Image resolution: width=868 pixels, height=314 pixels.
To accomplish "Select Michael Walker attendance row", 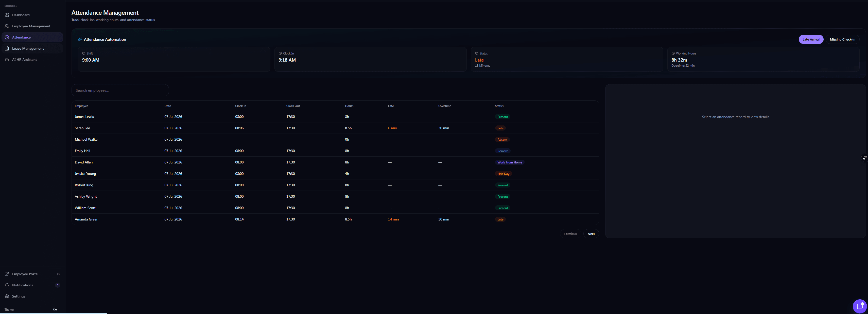I will pos(335,139).
